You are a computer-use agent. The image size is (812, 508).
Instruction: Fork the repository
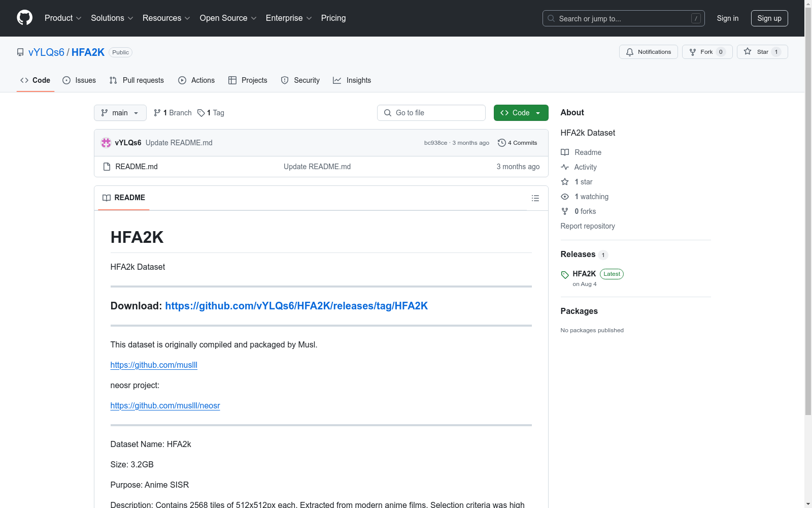(x=707, y=52)
